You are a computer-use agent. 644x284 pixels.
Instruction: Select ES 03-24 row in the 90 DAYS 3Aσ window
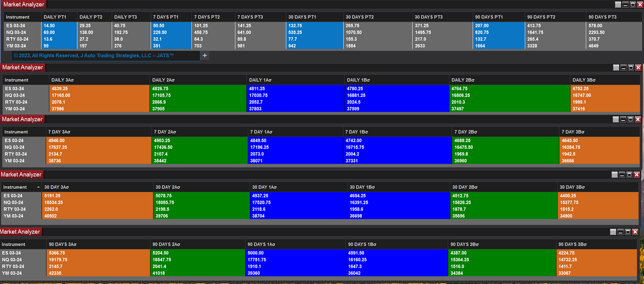tap(319, 253)
